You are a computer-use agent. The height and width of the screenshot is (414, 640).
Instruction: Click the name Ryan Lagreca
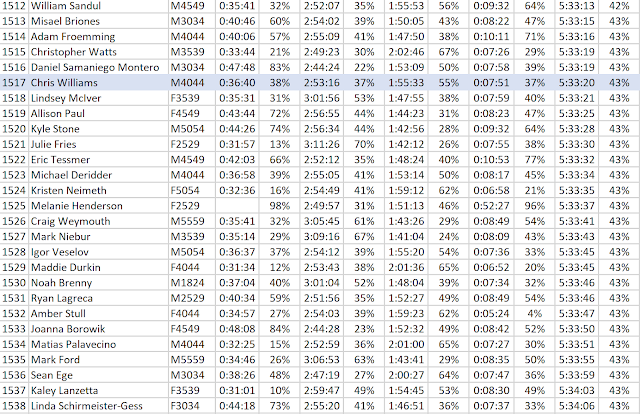coord(62,298)
